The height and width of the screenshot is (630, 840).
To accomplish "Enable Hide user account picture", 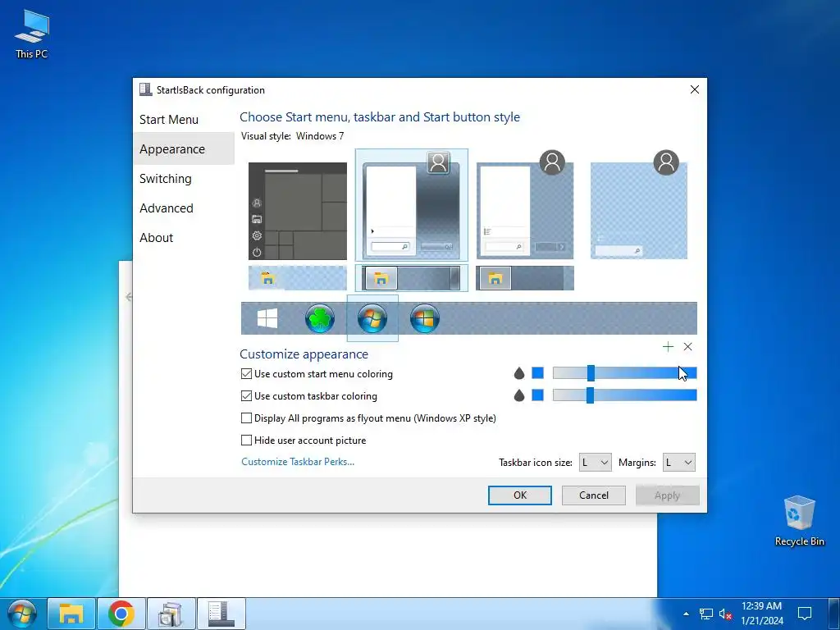I will point(246,441).
